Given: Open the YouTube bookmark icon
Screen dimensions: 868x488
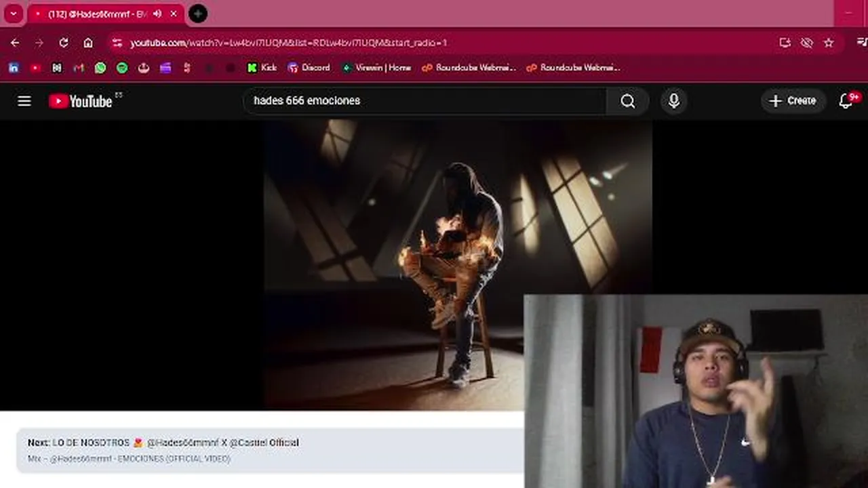Looking at the screenshot, I should coord(35,68).
